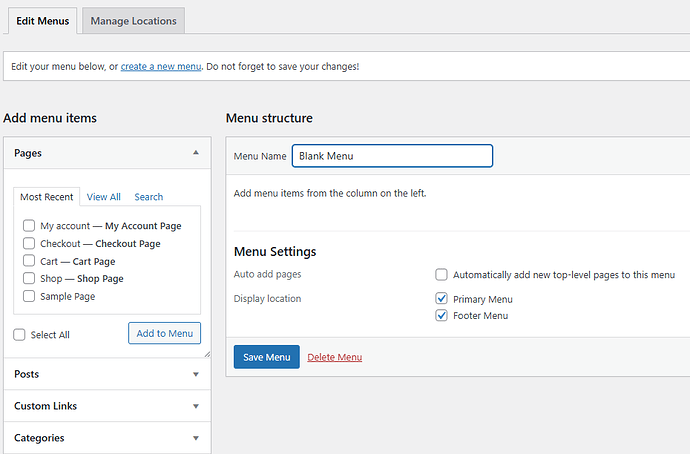
Task: Click the Add to Menu button
Action: [x=164, y=333]
